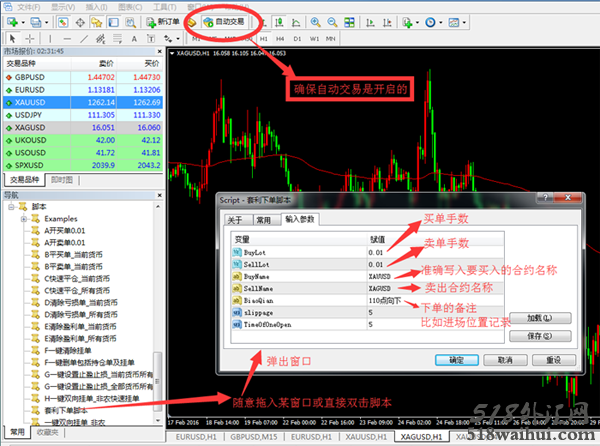Toggle the 自动交易 AutoTrading button

coord(224,22)
